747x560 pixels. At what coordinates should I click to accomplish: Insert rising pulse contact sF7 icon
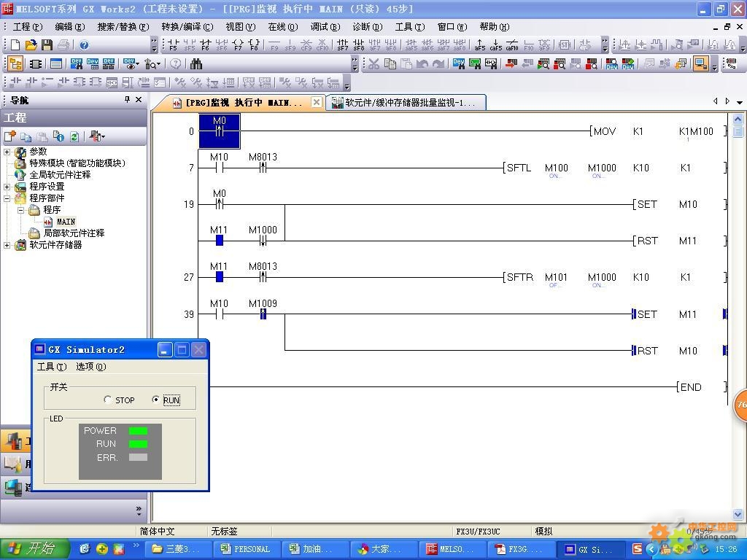tap(343, 44)
